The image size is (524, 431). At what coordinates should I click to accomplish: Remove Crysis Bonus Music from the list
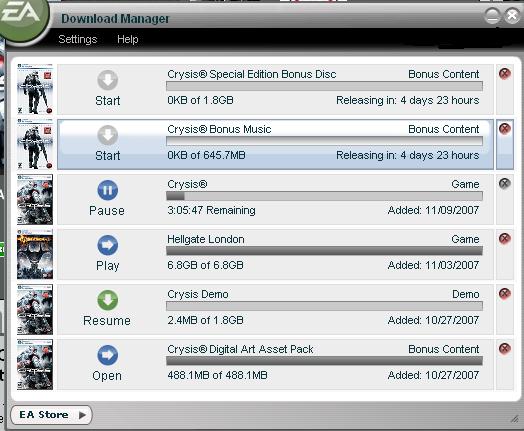(505, 129)
